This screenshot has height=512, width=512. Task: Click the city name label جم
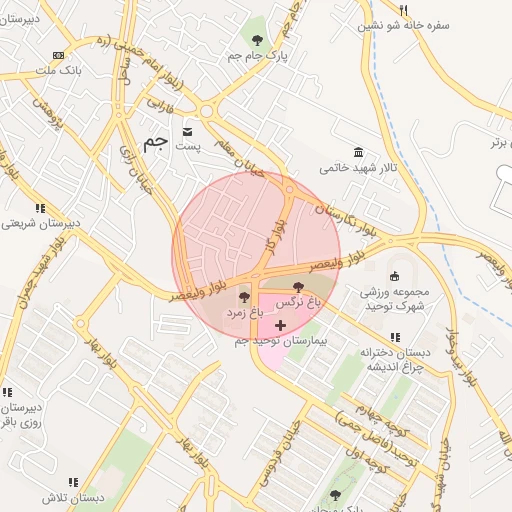tap(155, 144)
